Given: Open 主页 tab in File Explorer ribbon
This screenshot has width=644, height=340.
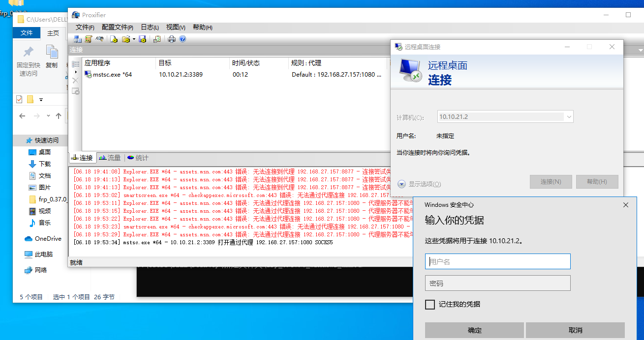Looking at the screenshot, I should [53, 33].
